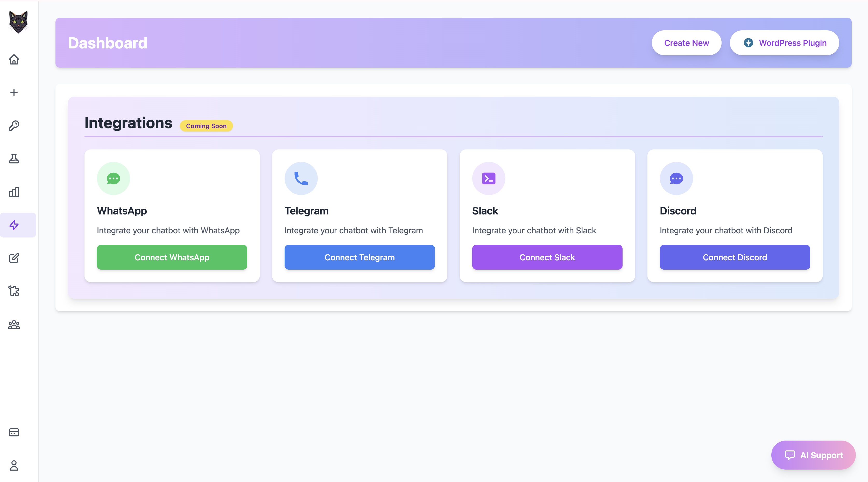
Task: Open the user profile icon
Action: click(14, 465)
